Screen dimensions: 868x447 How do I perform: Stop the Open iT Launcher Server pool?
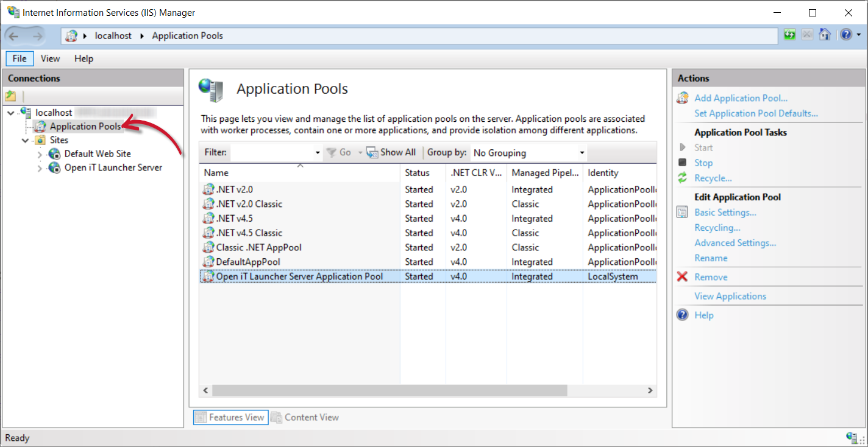(703, 163)
